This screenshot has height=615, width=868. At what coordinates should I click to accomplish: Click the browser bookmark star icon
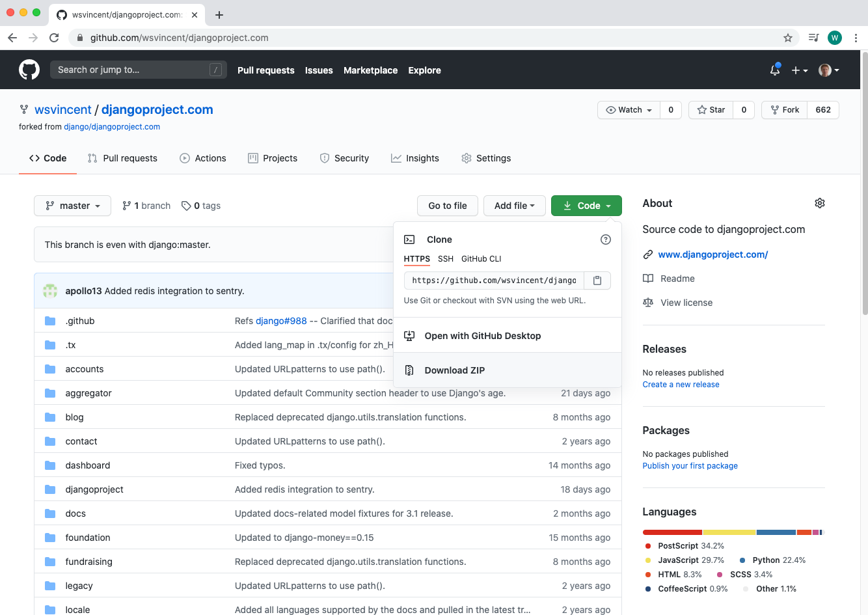(788, 38)
